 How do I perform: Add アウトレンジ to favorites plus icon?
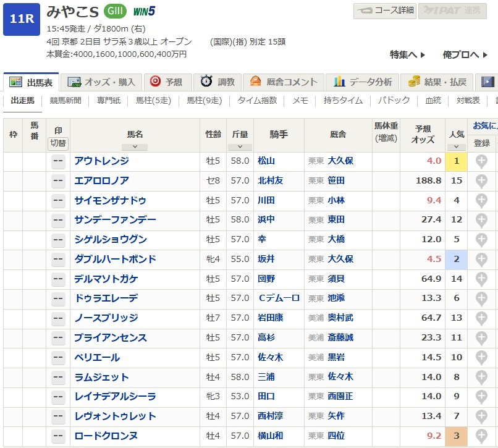[x=481, y=161]
